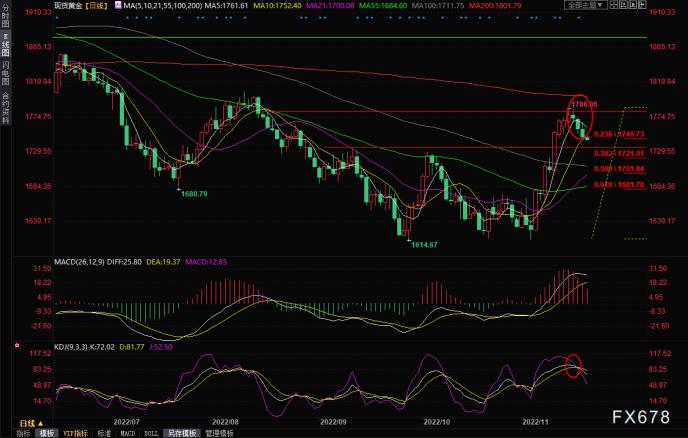Open the VIP指标 tab
This screenshot has width=688, height=438.
pyautogui.click(x=76, y=432)
